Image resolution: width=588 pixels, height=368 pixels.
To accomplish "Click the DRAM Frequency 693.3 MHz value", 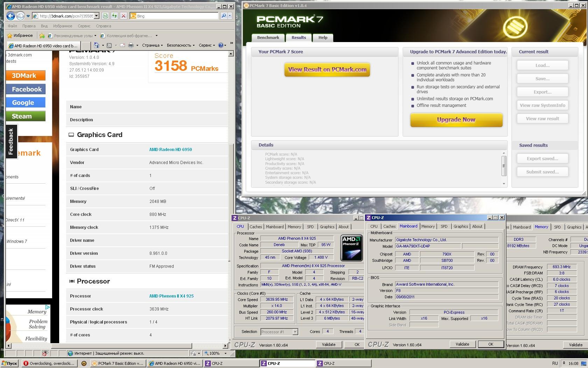I will pos(561,267).
